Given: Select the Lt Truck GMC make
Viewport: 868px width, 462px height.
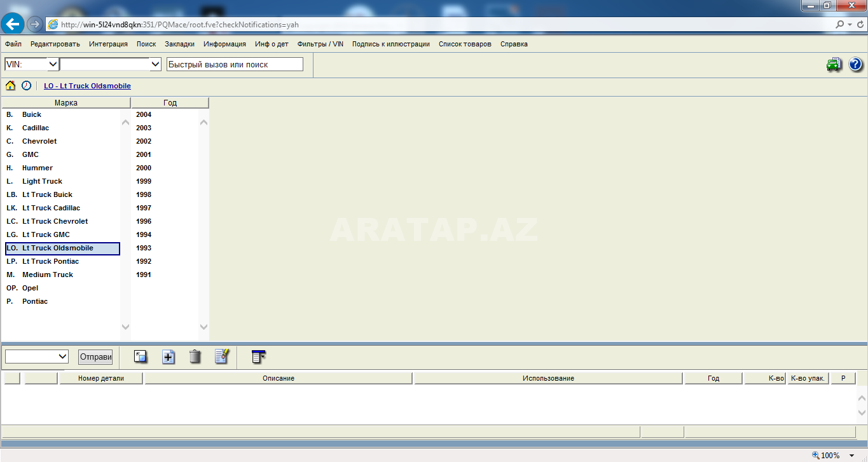Looking at the screenshot, I should click(62, 234).
